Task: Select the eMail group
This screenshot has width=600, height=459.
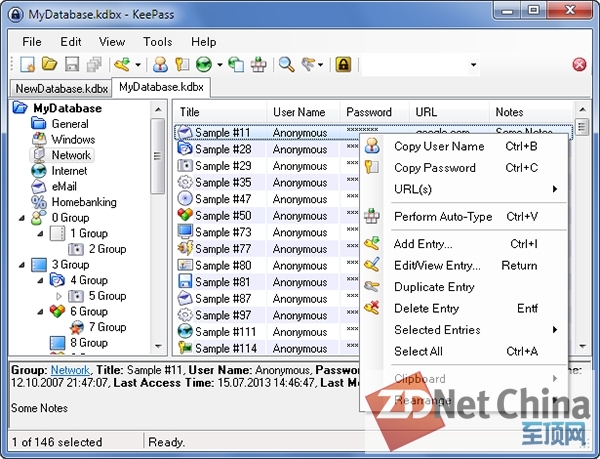Action: [64, 186]
